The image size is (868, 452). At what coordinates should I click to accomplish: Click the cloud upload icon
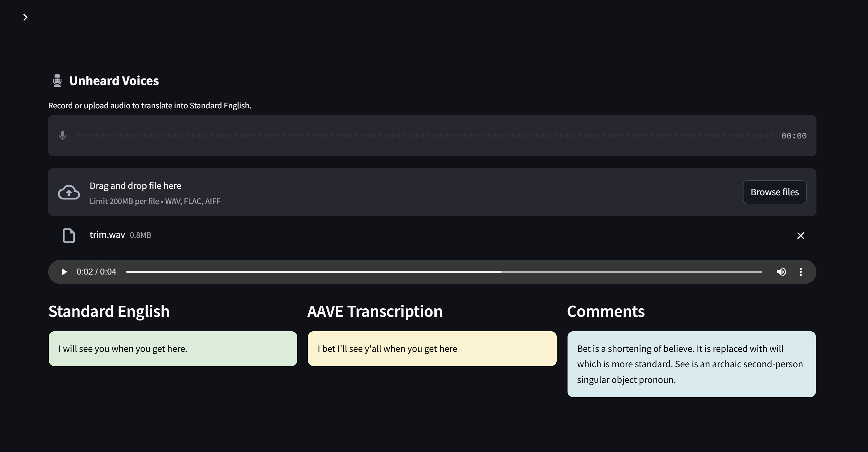click(x=69, y=192)
